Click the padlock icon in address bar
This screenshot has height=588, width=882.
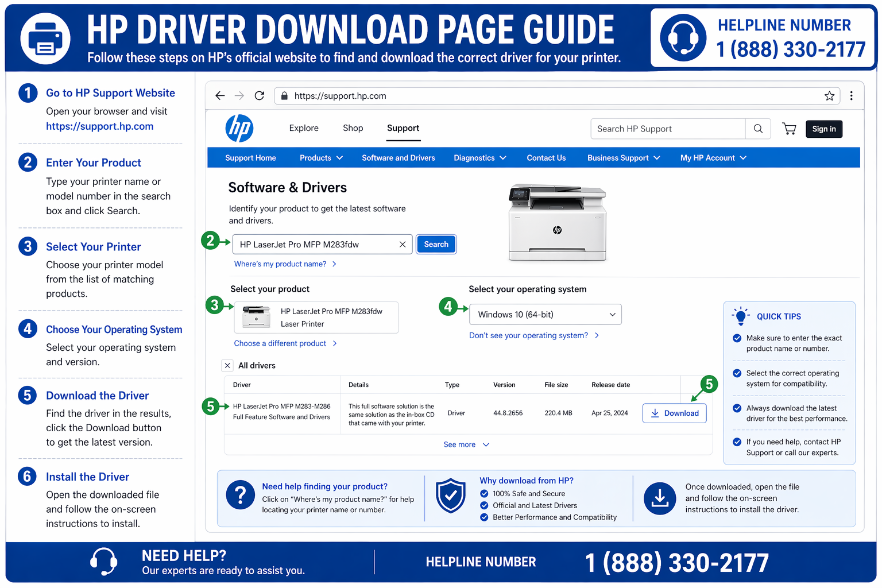(x=284, y=96)
